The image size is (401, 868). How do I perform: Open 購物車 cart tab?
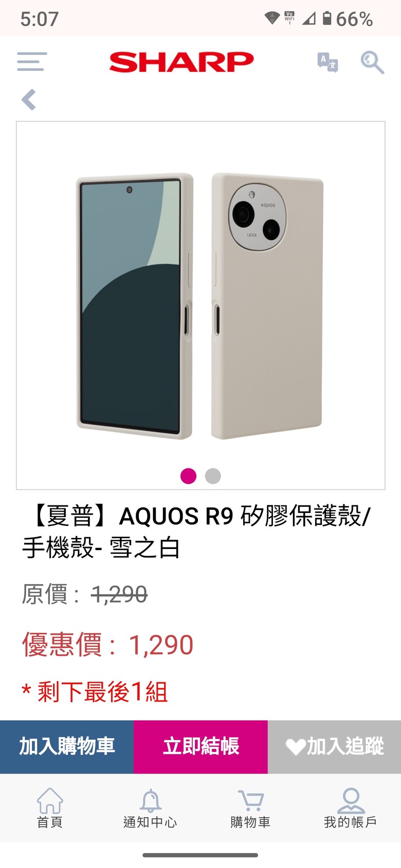(250, 808)
